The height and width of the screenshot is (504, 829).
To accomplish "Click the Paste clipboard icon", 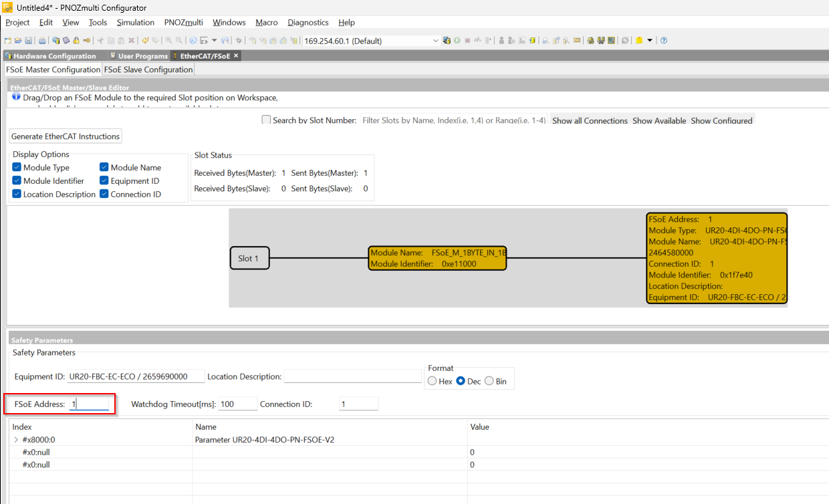I will pos(121,40).
